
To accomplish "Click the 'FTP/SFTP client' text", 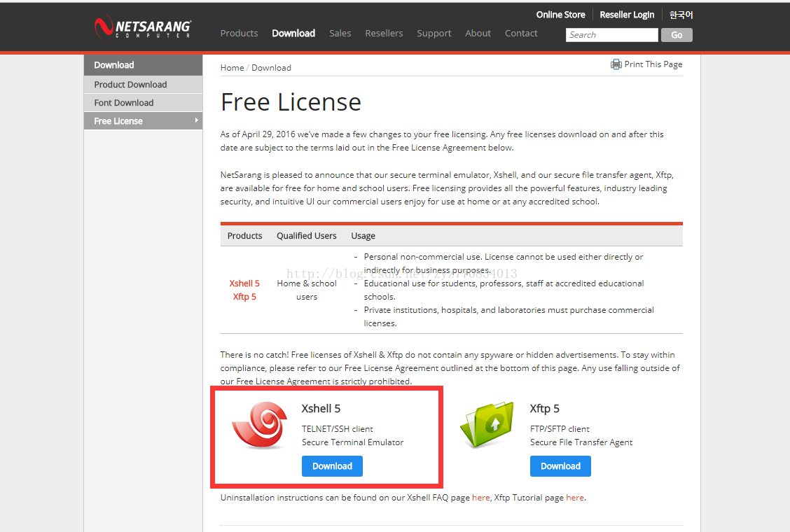I will [560, 428].
